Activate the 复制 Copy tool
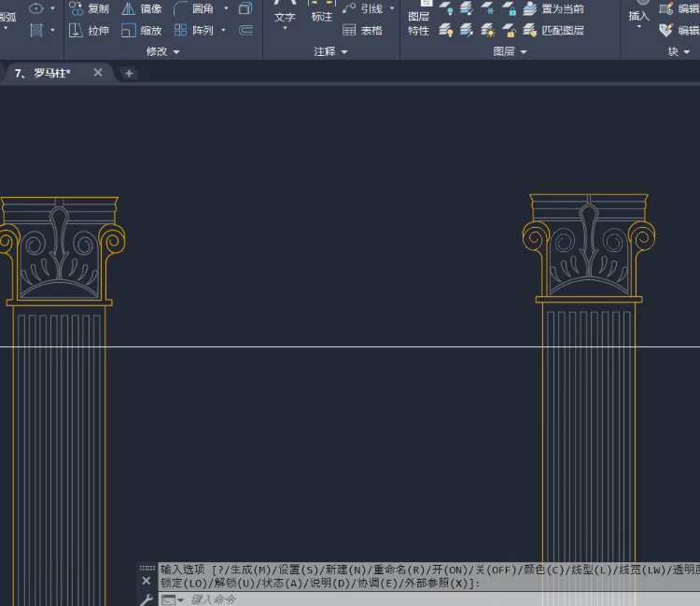The image size is (700, 606). (x=90, y=8)
